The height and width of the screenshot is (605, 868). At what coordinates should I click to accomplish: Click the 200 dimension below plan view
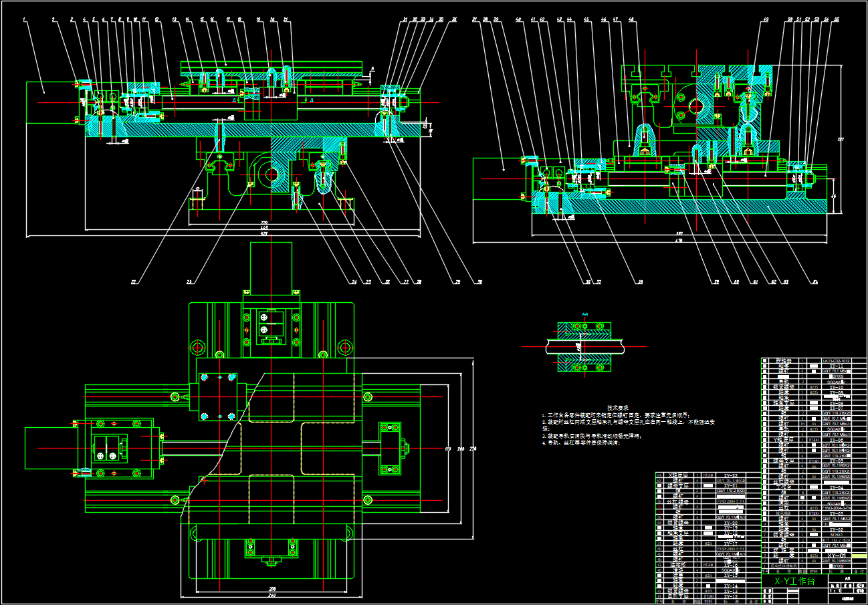[272, 588]
